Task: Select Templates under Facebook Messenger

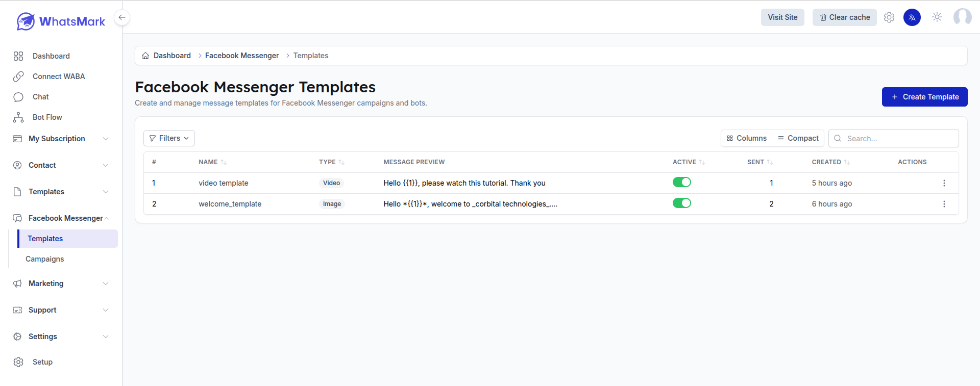Action: [68, 239]
